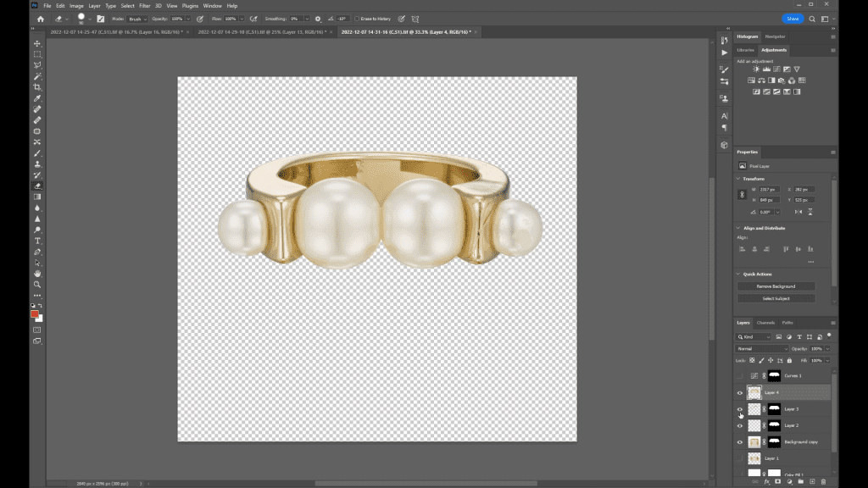Screen dimensions: 868x488
Task: Select the Gradient tool
Action: click(x=37, y=197)
